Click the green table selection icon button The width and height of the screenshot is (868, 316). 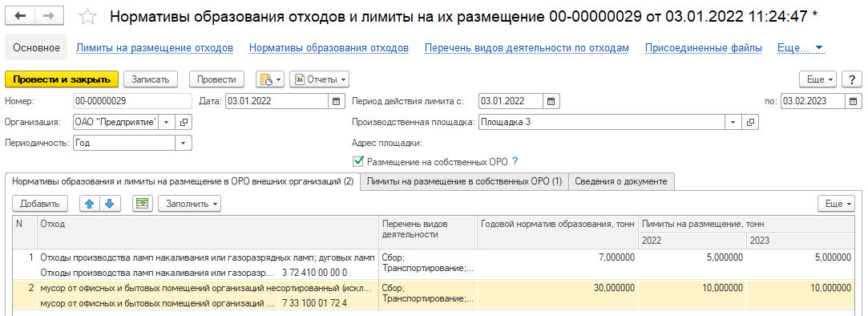143,204
